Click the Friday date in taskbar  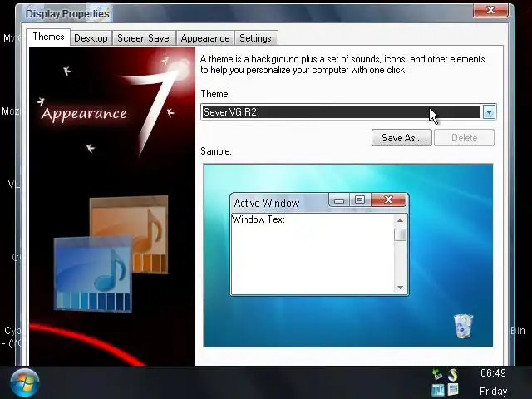[493, 392]
